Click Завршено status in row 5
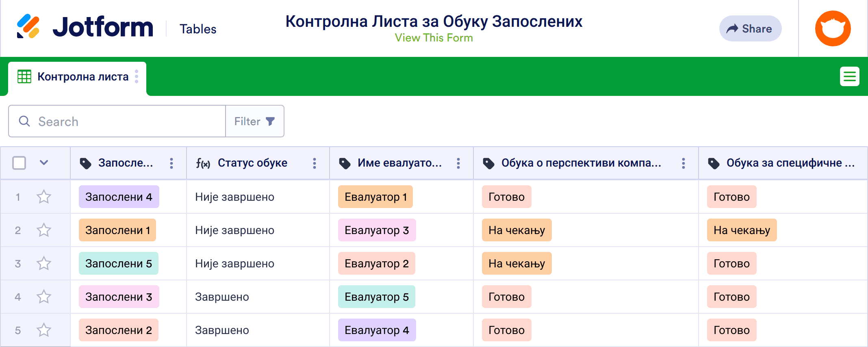 222,330
